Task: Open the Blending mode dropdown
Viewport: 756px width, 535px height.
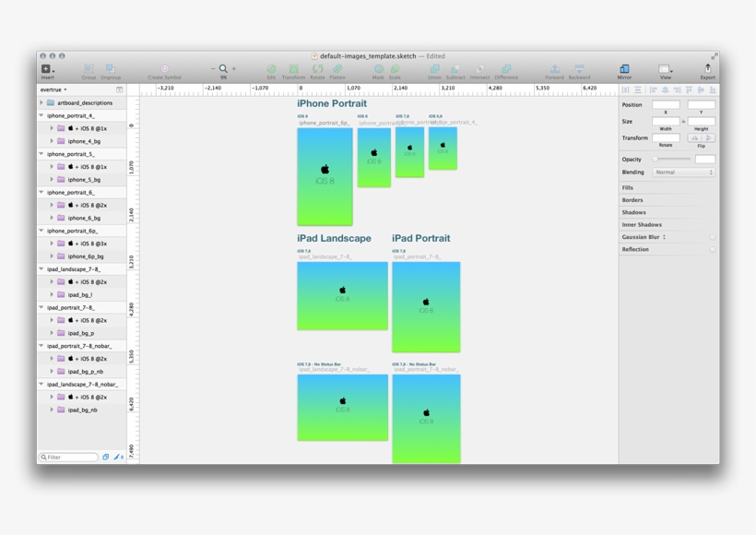Action: pos(683,172)
